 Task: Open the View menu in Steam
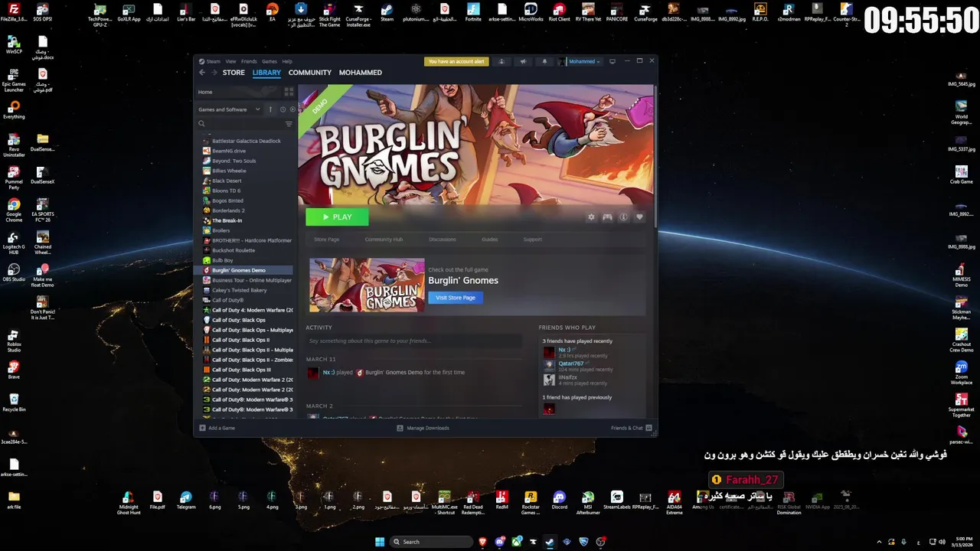230,61
